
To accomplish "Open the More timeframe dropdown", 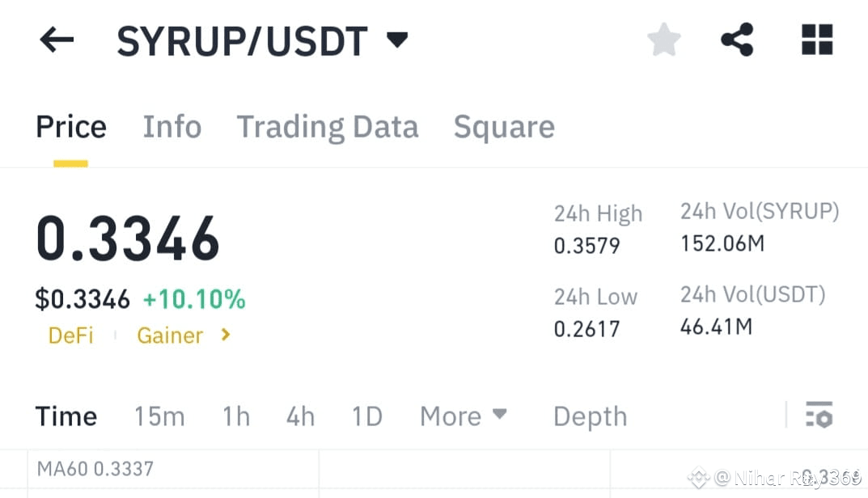I will pos(463,416).
